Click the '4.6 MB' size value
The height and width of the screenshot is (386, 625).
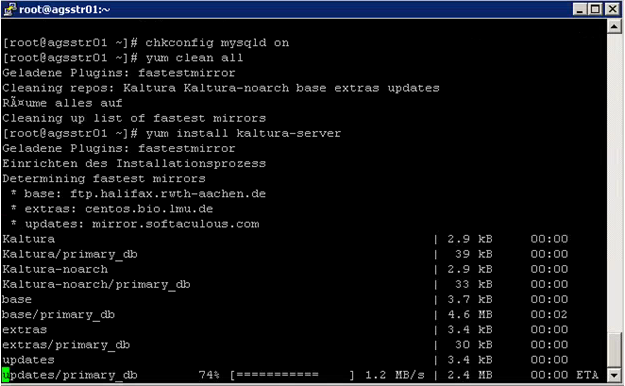coord(470,315)
